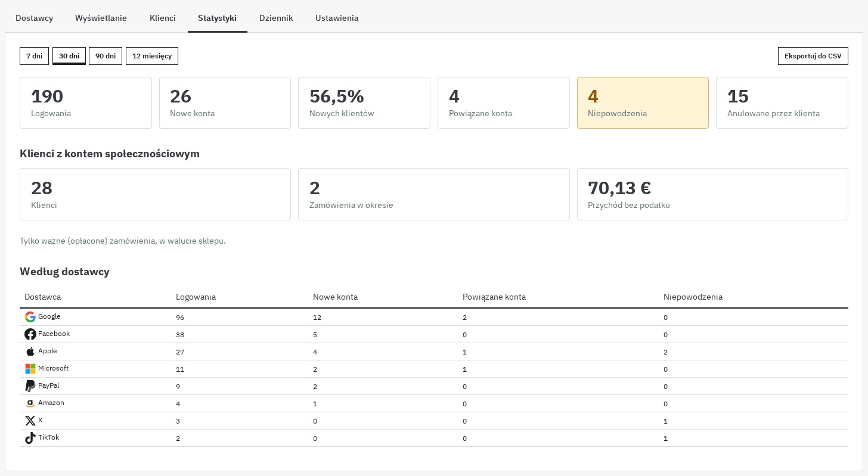Click the Anulowane przez klienta card
The width and height of the screenshot is (868, 476).
pyautogui.click(x=782, y=102)
